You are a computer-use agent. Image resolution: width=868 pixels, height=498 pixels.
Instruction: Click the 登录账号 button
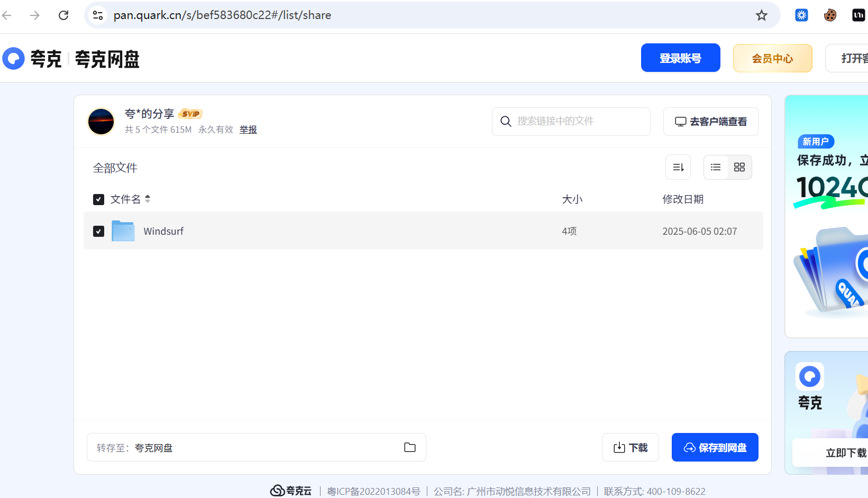pyautogui.click(x=680, y=58)
